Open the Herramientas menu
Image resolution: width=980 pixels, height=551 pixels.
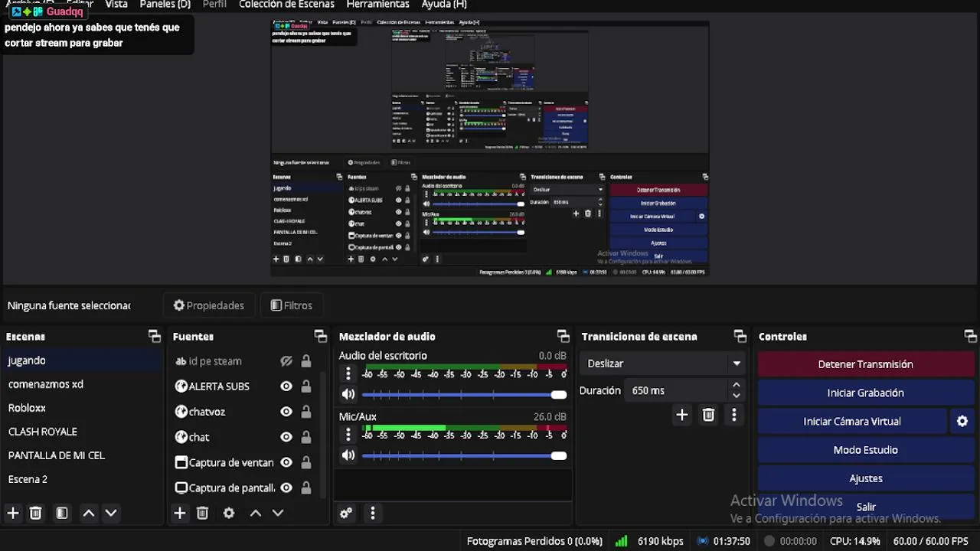(377, 5)
